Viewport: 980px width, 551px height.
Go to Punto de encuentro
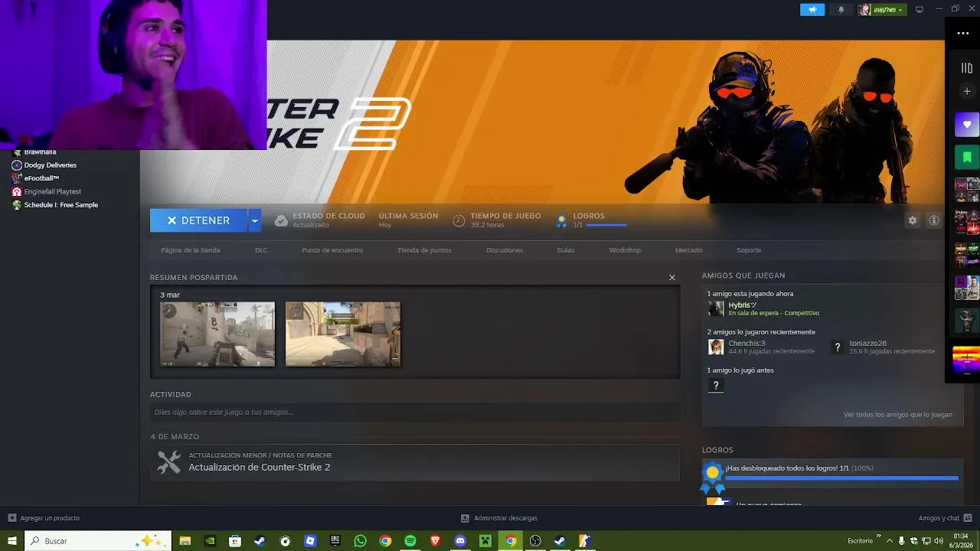click(332, 250)
